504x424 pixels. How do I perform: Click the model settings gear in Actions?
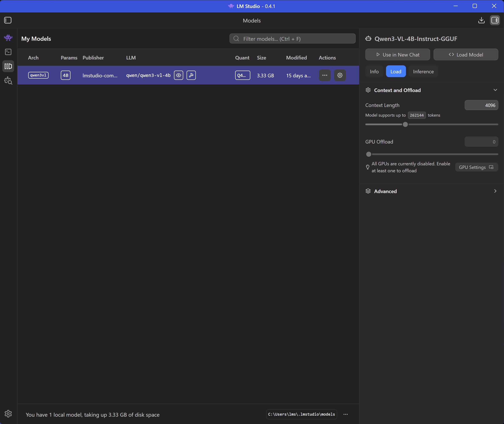340,75
